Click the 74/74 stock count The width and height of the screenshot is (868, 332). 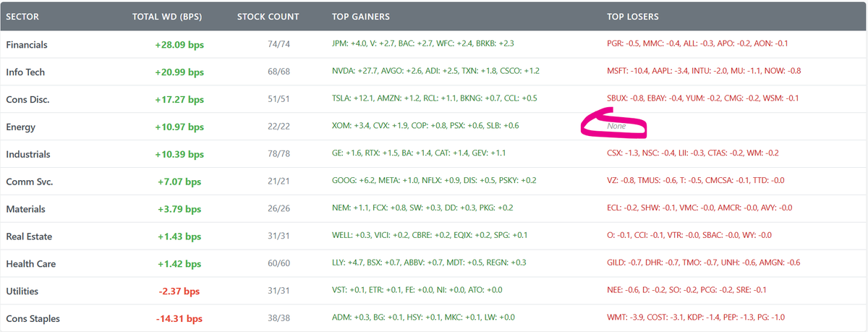click(278, 45)
